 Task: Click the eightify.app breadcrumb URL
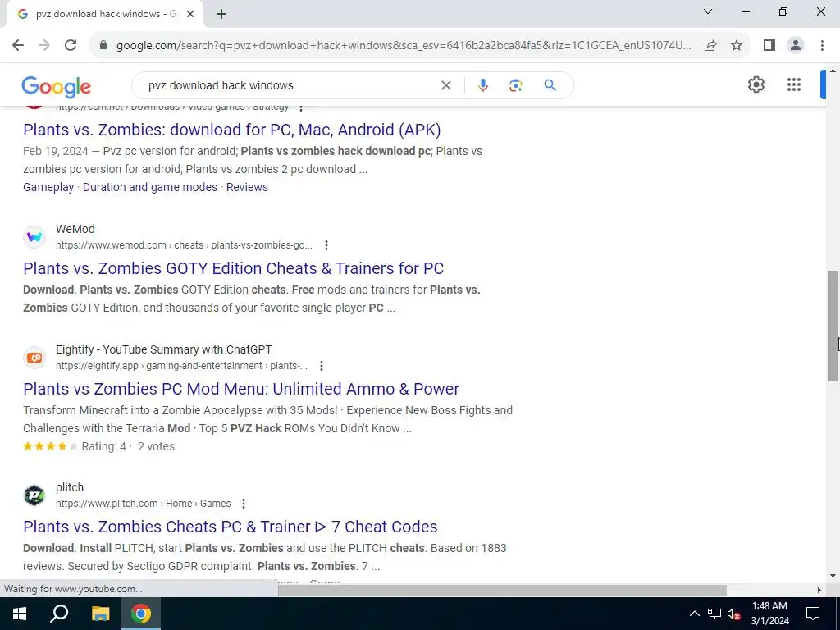[x=181, y=366]
